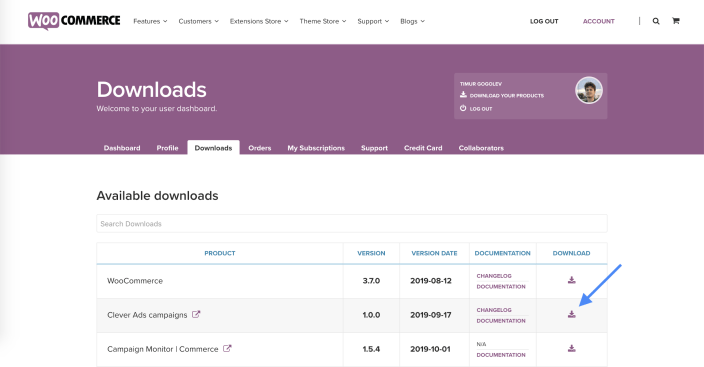The image size is (704, 367).
Task: Click the date 2019-08-12
Action: (x=431, y=281)
